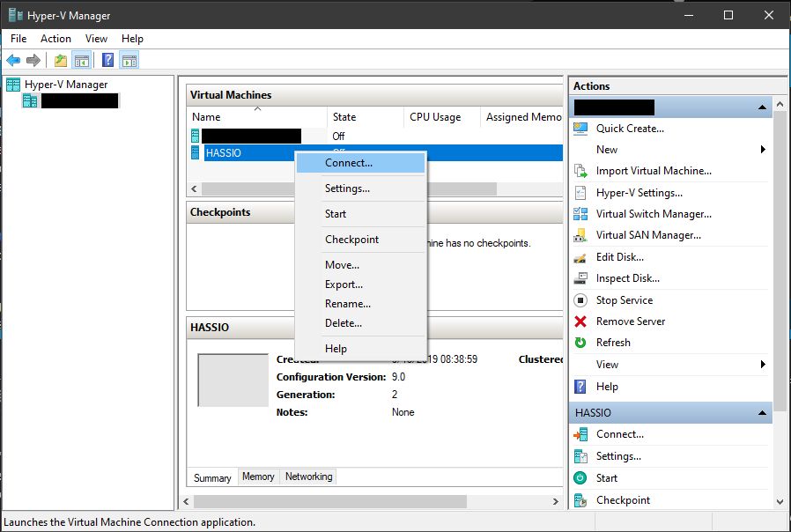Click the red Remove Server icon
The width and height of the screenshot is (791, 532).
580,321
